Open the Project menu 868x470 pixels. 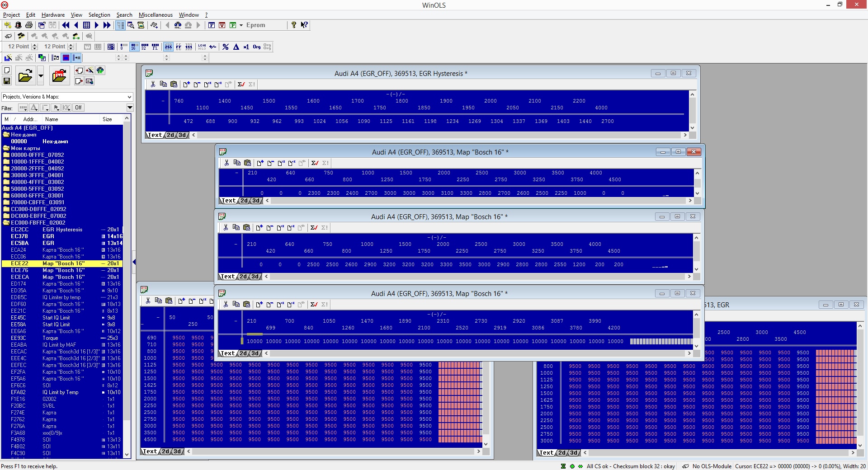point(11,15)
